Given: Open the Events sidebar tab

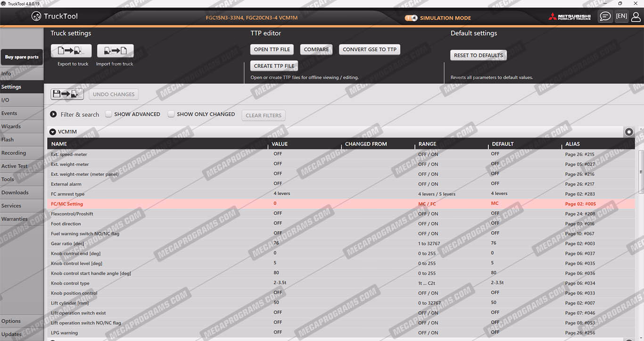Looking at the screenshot, I should (22, 113).
